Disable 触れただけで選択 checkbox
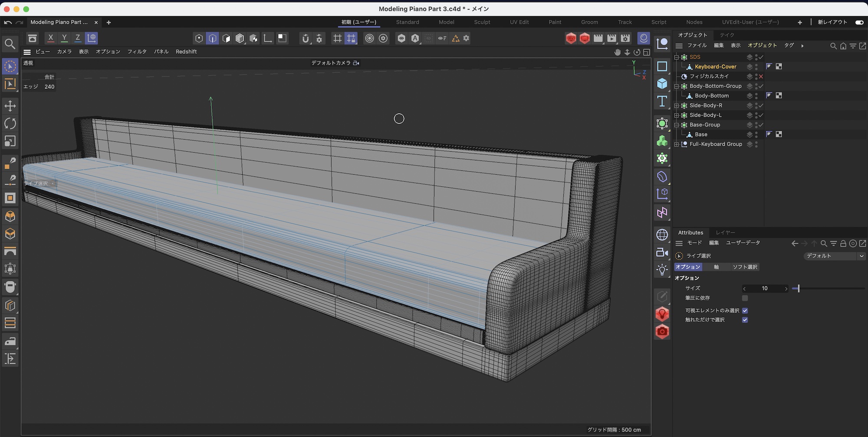868x437 pixels. tap(745, 320)
